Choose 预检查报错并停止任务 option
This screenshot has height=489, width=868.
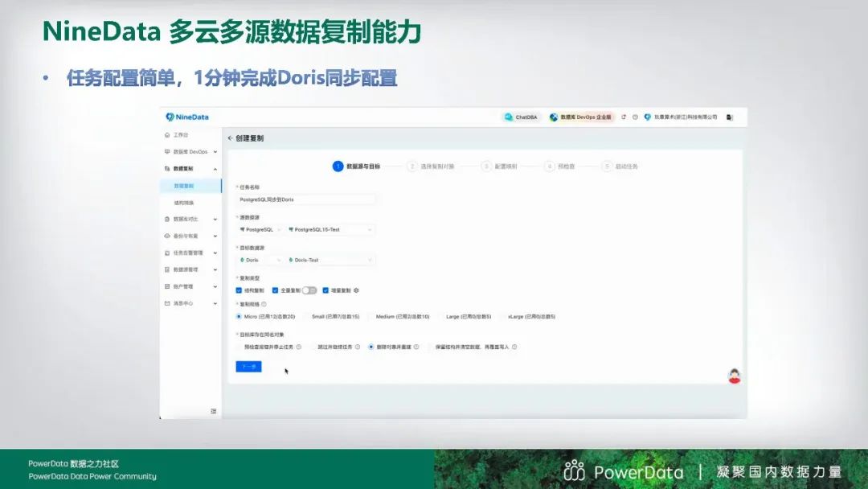[239, 347]
